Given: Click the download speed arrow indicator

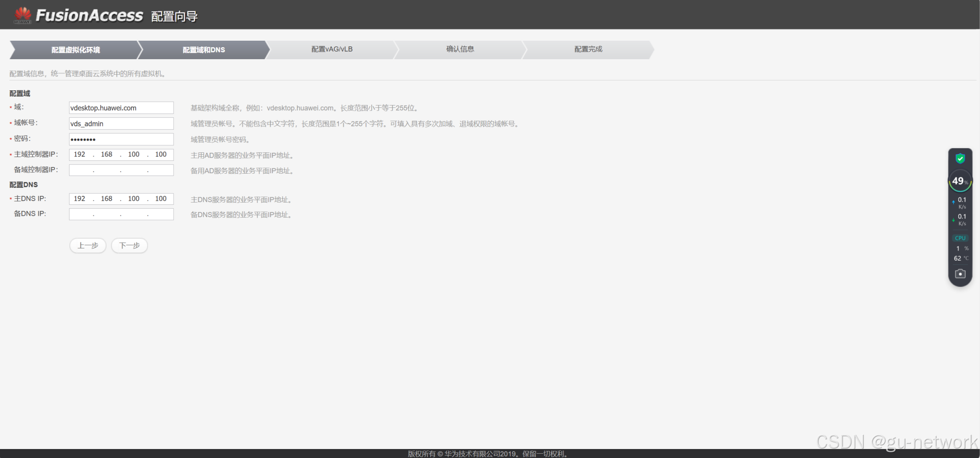Looking at the screenshot, I should click(x=954, y=220).
